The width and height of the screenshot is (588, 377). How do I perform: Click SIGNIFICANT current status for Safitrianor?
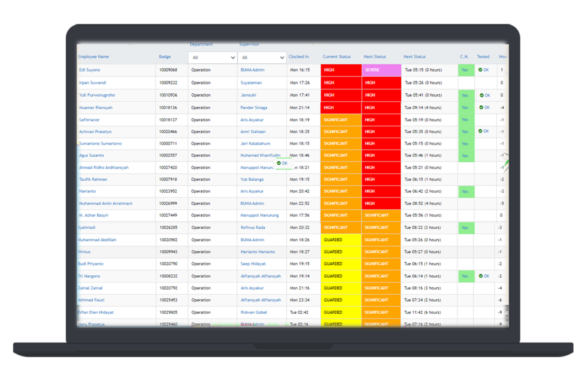341,120
